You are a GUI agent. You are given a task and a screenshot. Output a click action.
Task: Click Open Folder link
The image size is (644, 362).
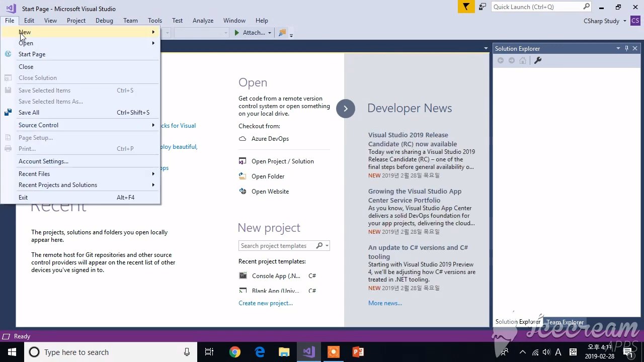[268, 176]
